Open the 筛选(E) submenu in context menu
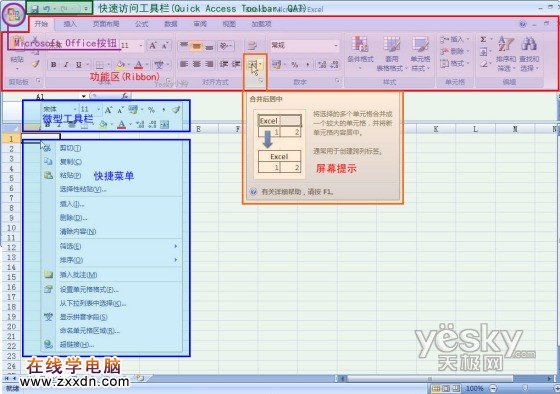 [112, 246]
